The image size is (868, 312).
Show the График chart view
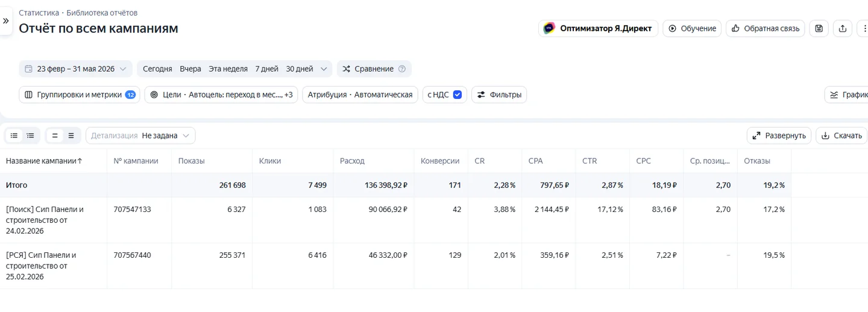847,95
